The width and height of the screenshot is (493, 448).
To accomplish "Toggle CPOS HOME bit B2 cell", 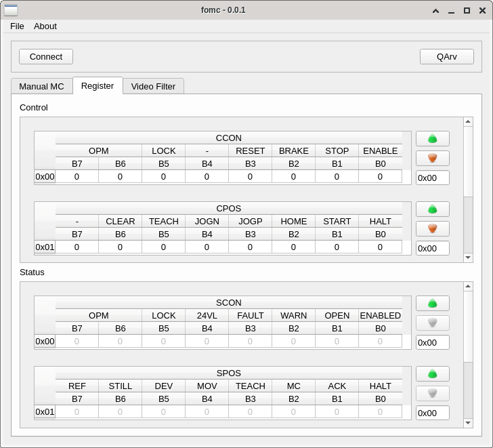I will (x=293, y=247).
